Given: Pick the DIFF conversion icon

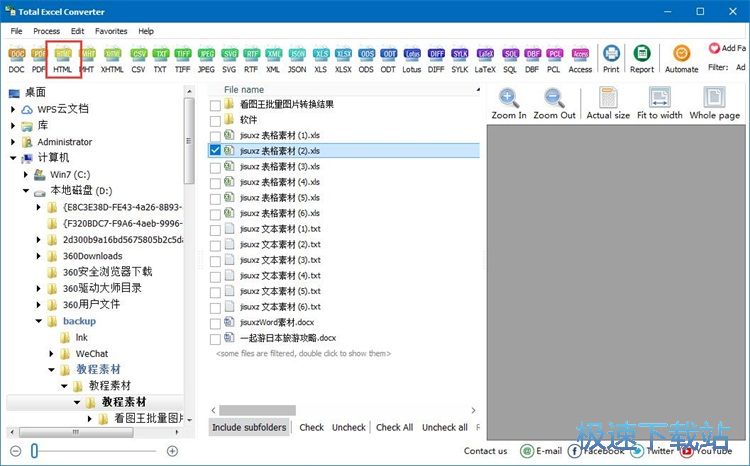Looking at the screenshot, I should (436, 60).
